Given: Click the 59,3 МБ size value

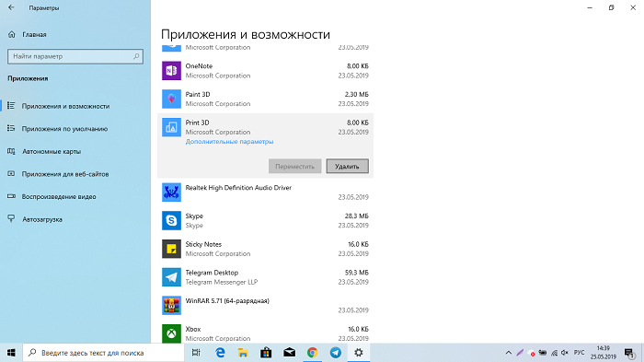Looking at the screenshot, I should coord(357,273).
